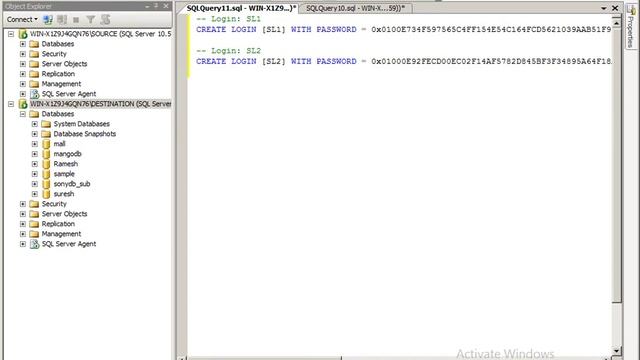The height and width of the screenshot is (360, 640).
Task: Select the DESTINATION server instance icon
Action: pyautogui.click(x=23, y=104)
